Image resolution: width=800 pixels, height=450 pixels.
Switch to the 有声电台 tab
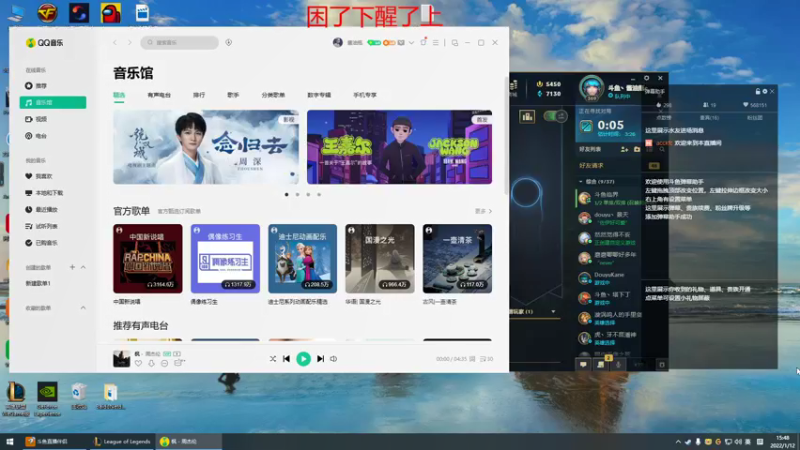[x=159, y=95]
